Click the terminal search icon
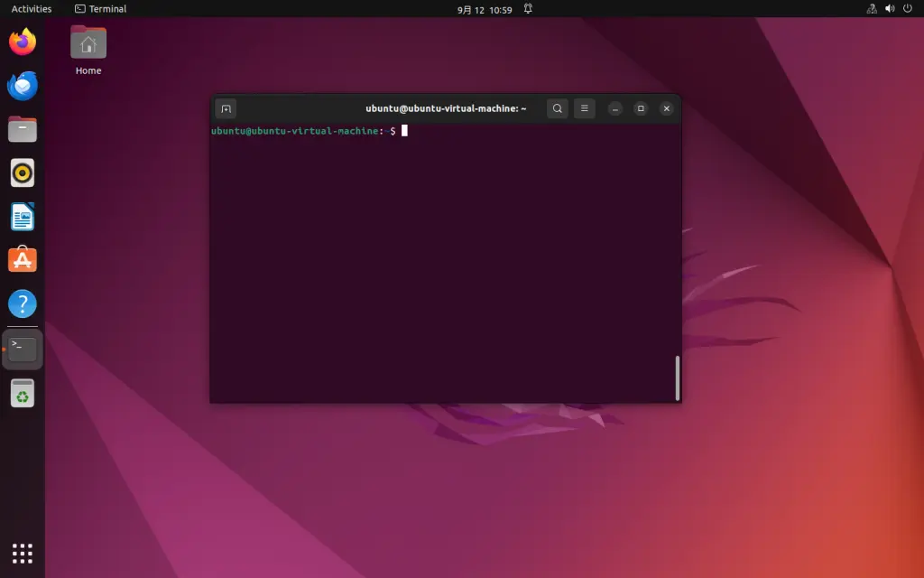 (x=558, y=108)
